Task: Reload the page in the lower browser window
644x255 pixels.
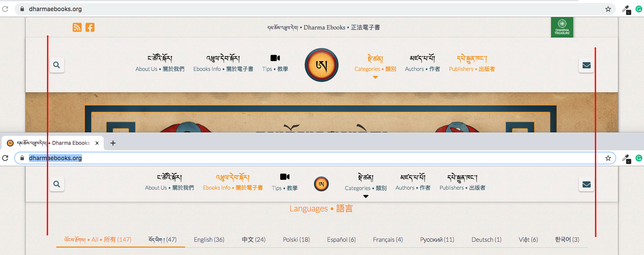Action: pos(5,158)
